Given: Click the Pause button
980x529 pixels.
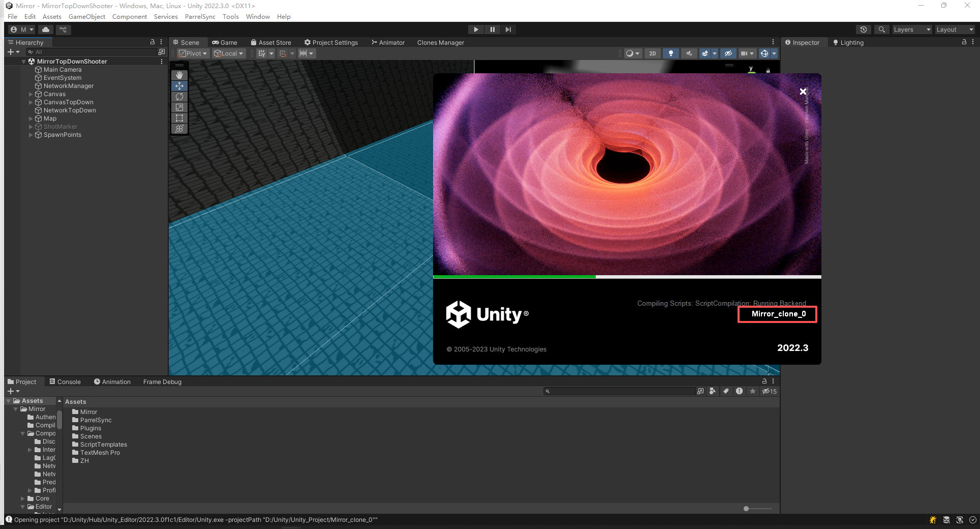Looking at the screenshot, I should click(x=492, y=30).
